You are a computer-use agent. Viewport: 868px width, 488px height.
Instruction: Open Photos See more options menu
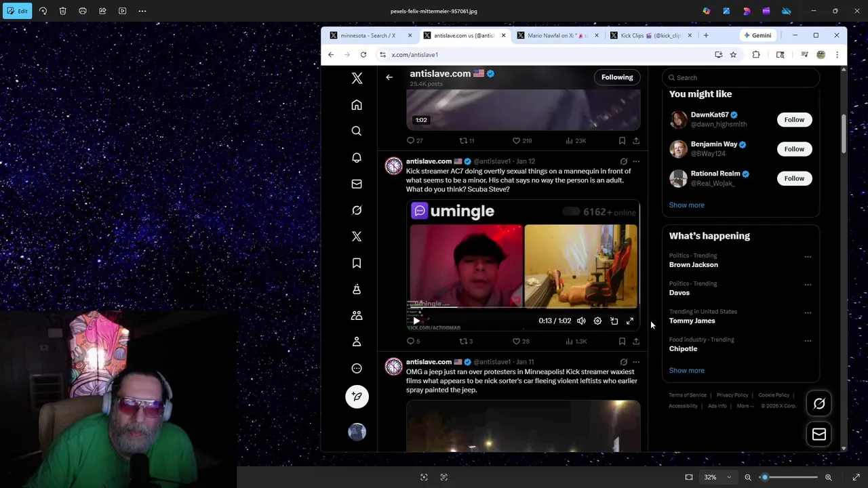(142, 11)
